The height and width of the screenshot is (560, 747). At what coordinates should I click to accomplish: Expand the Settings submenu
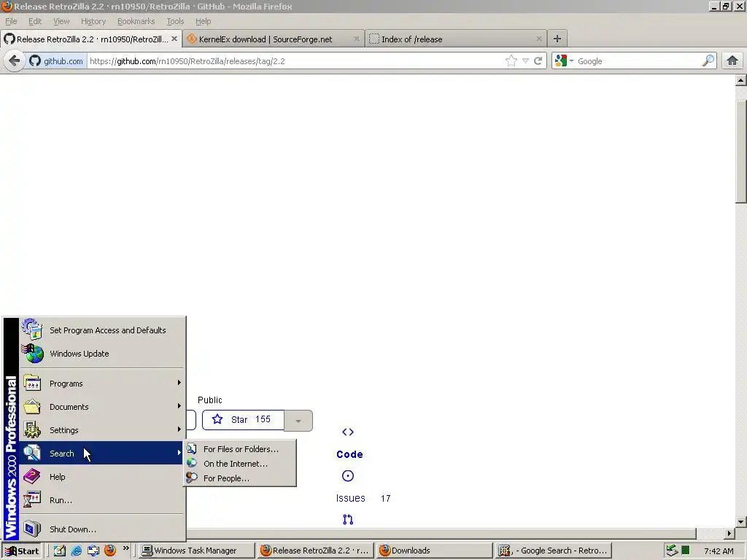pyautogui.click(x=179, y=429)
